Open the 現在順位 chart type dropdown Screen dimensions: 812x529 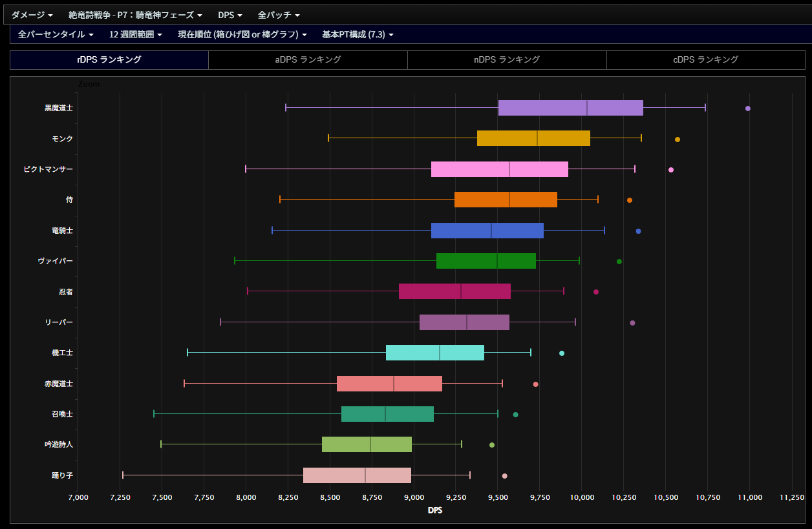point(242,34)
